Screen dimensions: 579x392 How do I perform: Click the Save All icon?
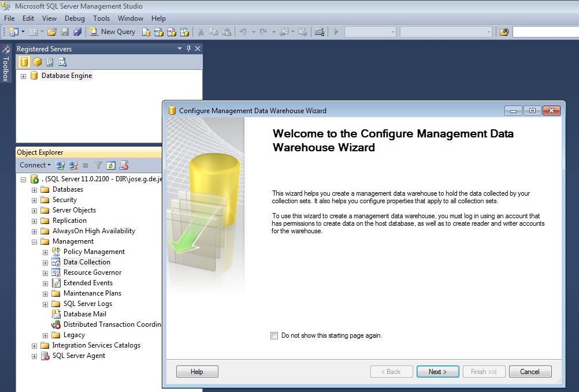(77, 32)
